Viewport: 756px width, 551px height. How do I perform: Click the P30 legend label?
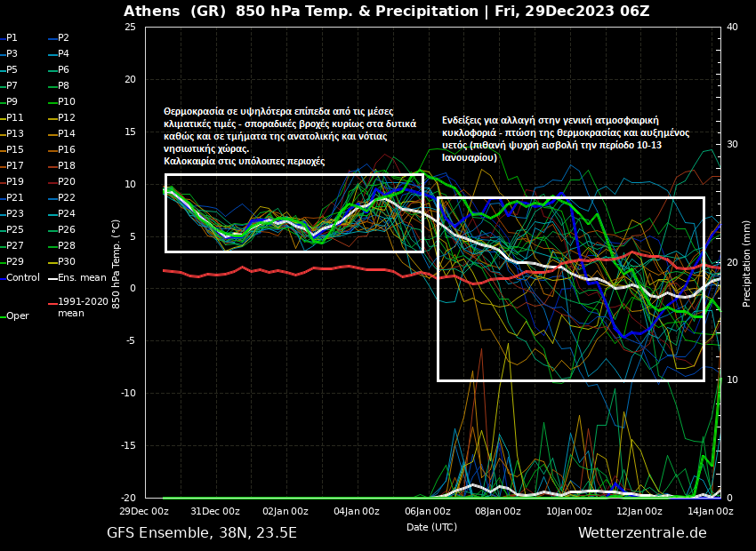click(x=67, y=262)
